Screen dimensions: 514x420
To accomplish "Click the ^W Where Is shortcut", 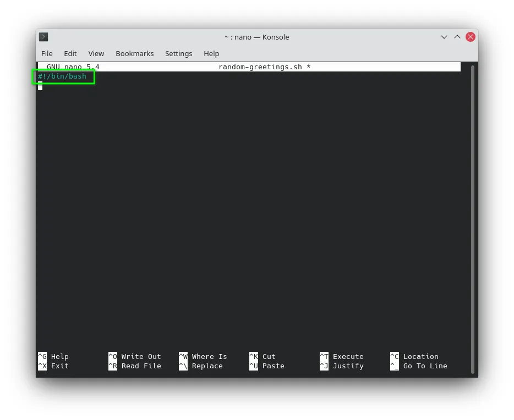I will 203,356.
